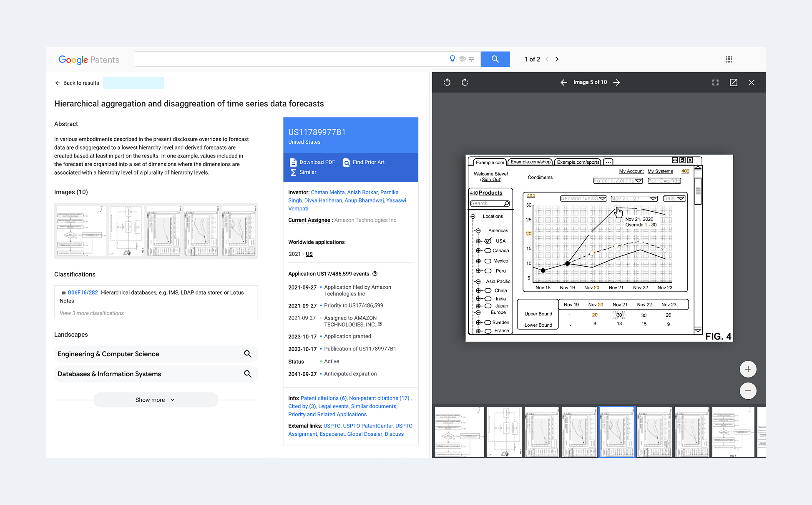
Task: Jump to Patent citations (6)
Action: pos(324,398)
